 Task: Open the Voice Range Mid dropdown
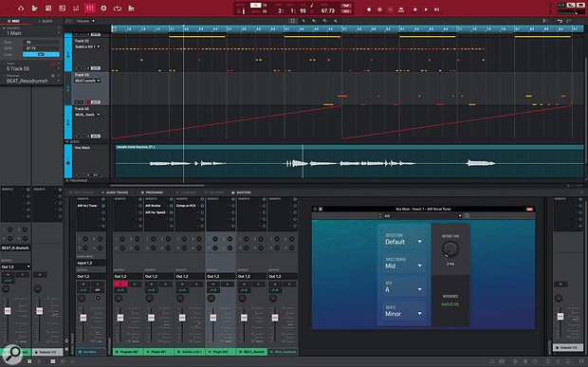pyautogui.click(x=403, y=264)
